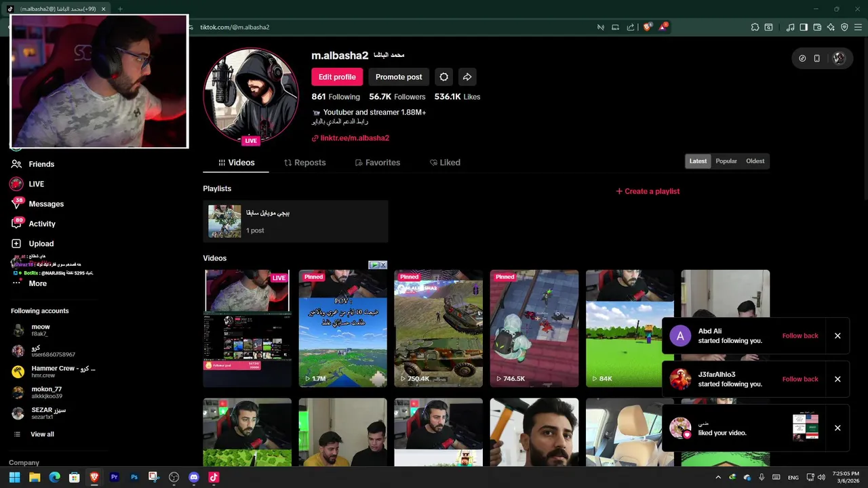Open the 84K views video

pyautogui.click(x=630, y=329)
